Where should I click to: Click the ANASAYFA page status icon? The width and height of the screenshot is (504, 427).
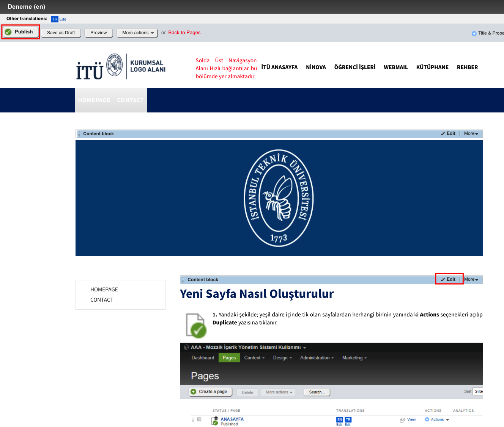pyautogui.click(x=215, y=421)
